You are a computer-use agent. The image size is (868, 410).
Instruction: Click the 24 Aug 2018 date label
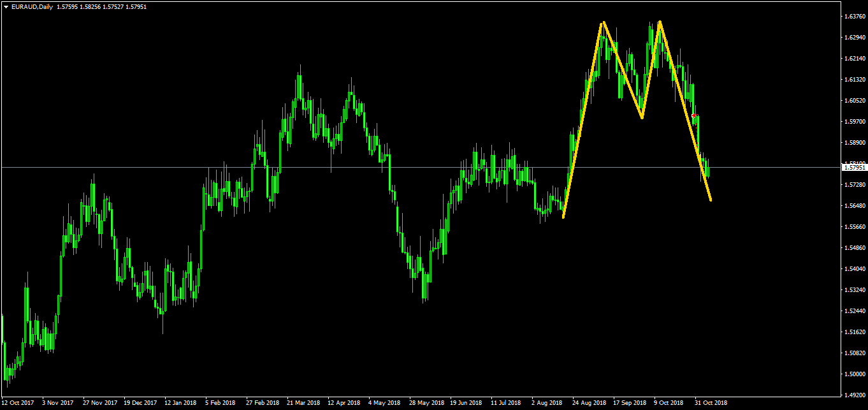588,403
